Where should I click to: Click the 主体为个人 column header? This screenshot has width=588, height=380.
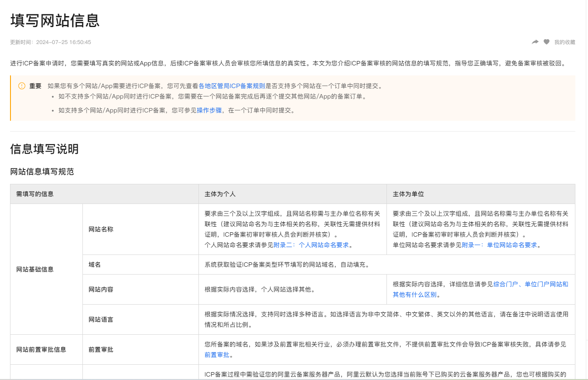pyautogui.click(x=293, y=194)
